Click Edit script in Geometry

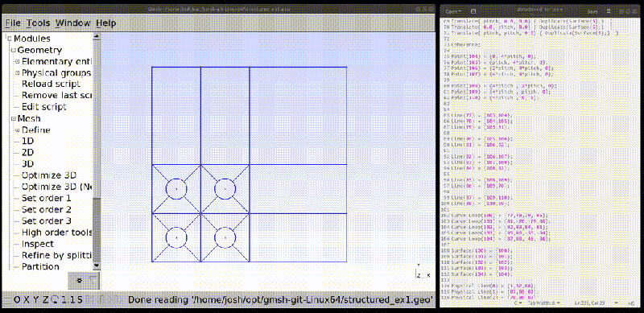[44, 107]
